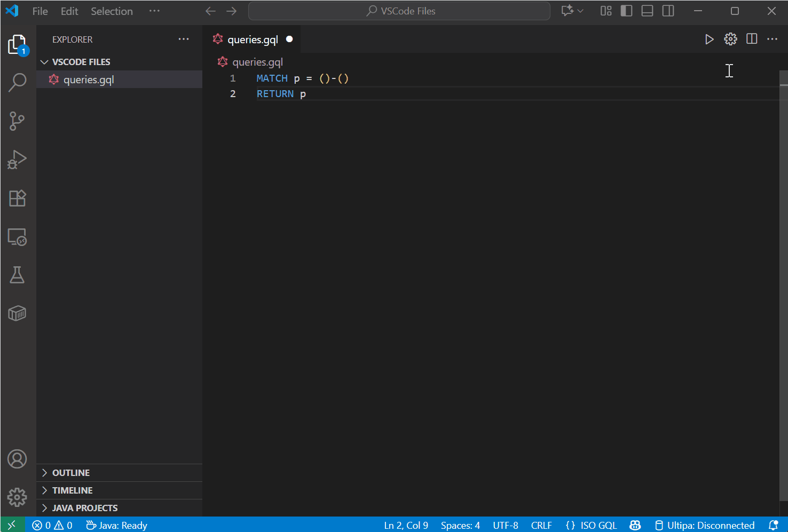Toggle the primary side bar
Image resolution: width=788 pixels, height=532 pixels.
[x=626, y=11]
